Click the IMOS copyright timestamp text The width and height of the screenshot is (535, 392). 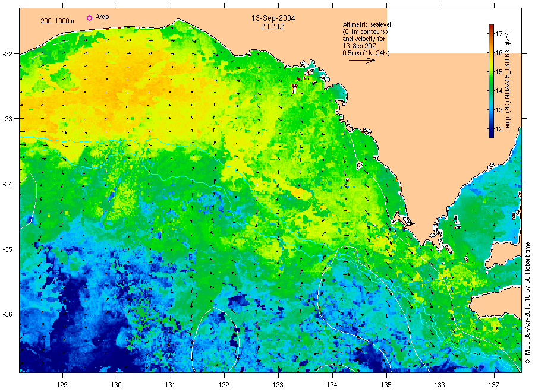[527, 303]
